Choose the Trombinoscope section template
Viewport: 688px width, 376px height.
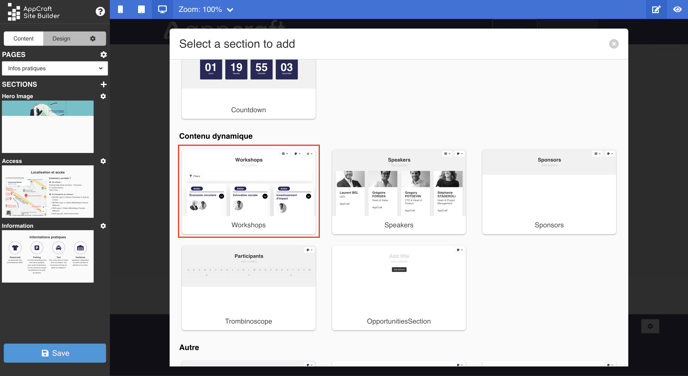tap(248, 288)
